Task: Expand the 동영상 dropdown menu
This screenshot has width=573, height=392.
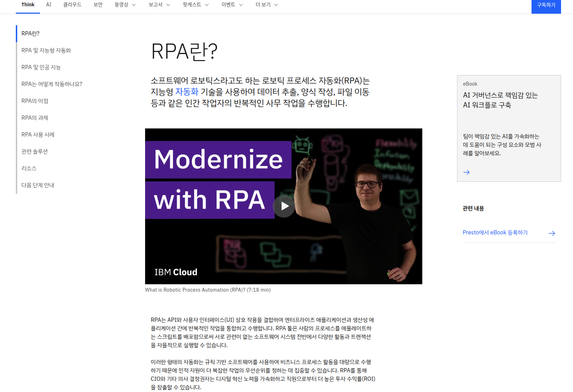Action: coord(125,5)
